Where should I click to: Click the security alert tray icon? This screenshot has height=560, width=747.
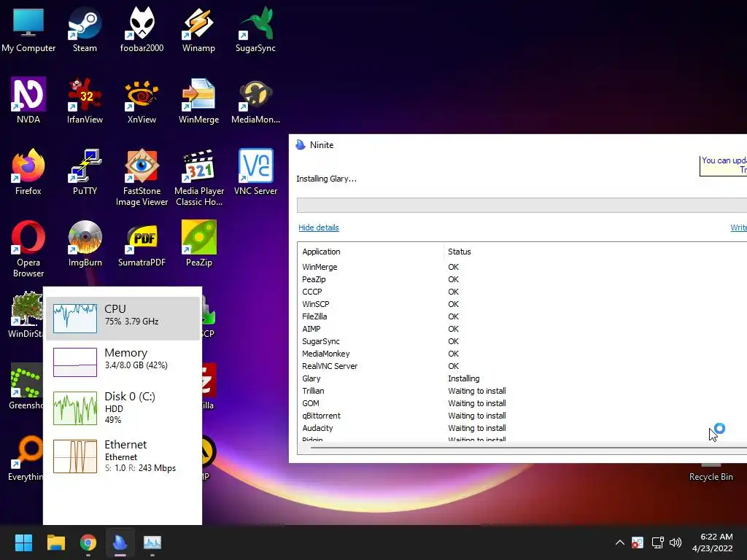point(638,542)
